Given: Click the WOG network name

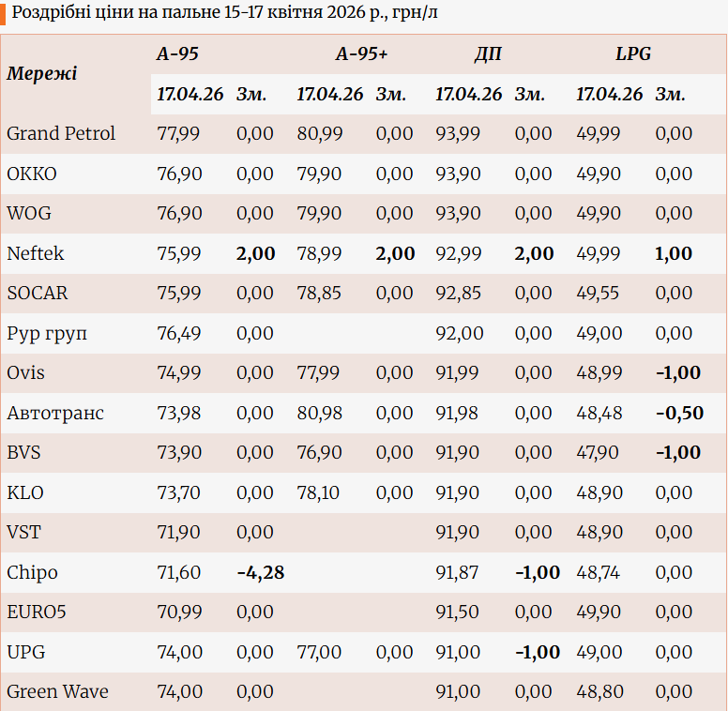Looking at the screenshot, I should click(x=29, y=214).
